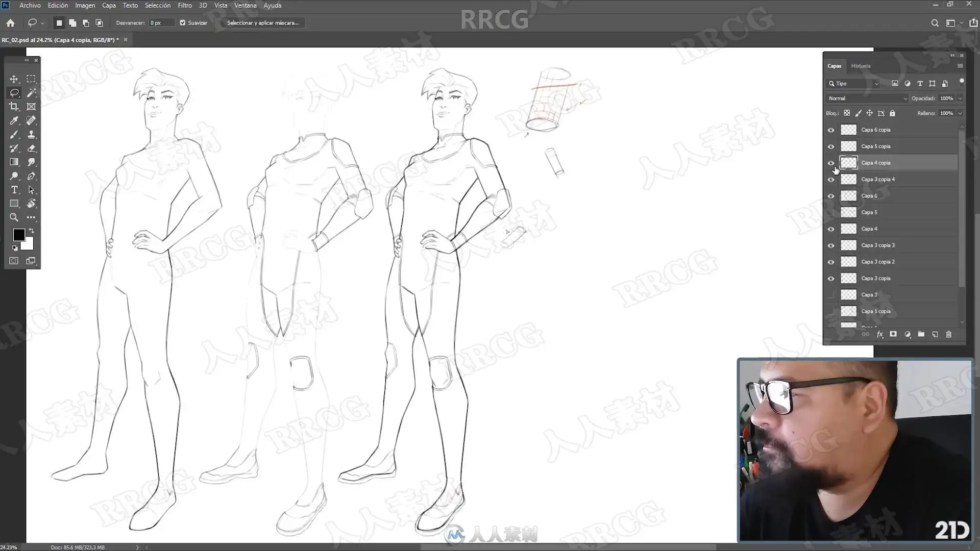Click the foreground color swatch
The height and width of the screenshot is (551, 980).
19,235
